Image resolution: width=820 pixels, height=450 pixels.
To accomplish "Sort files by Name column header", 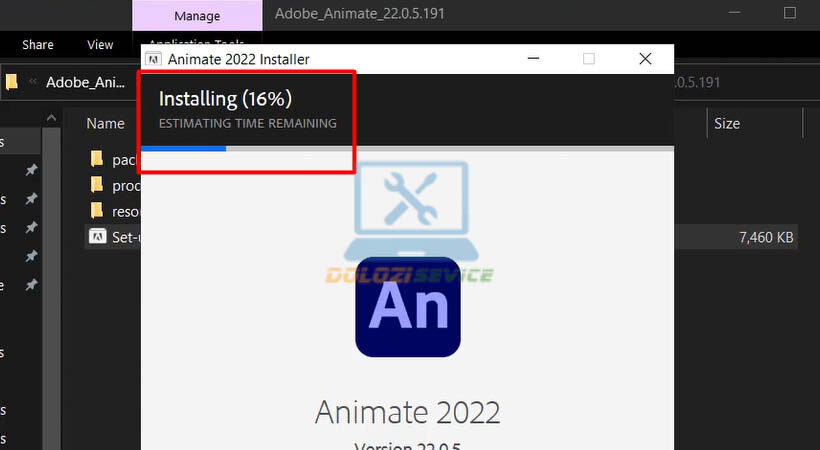I will (x=105, y=123).
